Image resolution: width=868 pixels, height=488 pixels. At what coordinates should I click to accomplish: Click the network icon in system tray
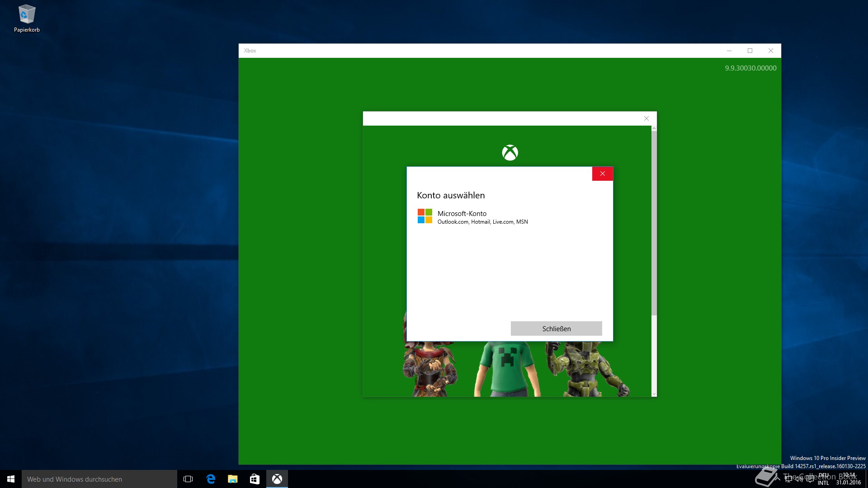(x=788, y=479)
